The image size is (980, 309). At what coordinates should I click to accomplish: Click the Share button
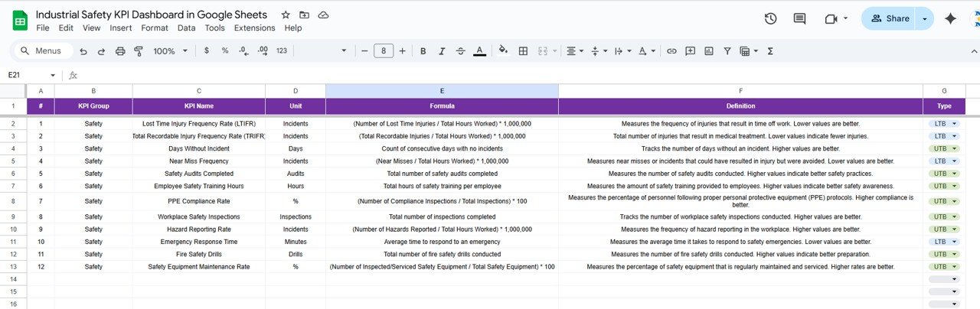[889, 19]
